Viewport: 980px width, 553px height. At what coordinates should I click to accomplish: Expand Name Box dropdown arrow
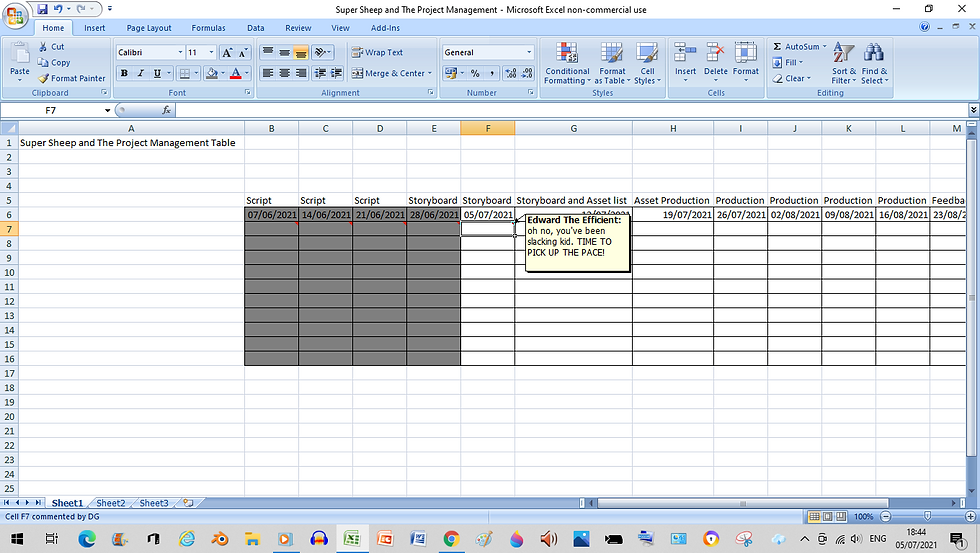pos(108,111)
